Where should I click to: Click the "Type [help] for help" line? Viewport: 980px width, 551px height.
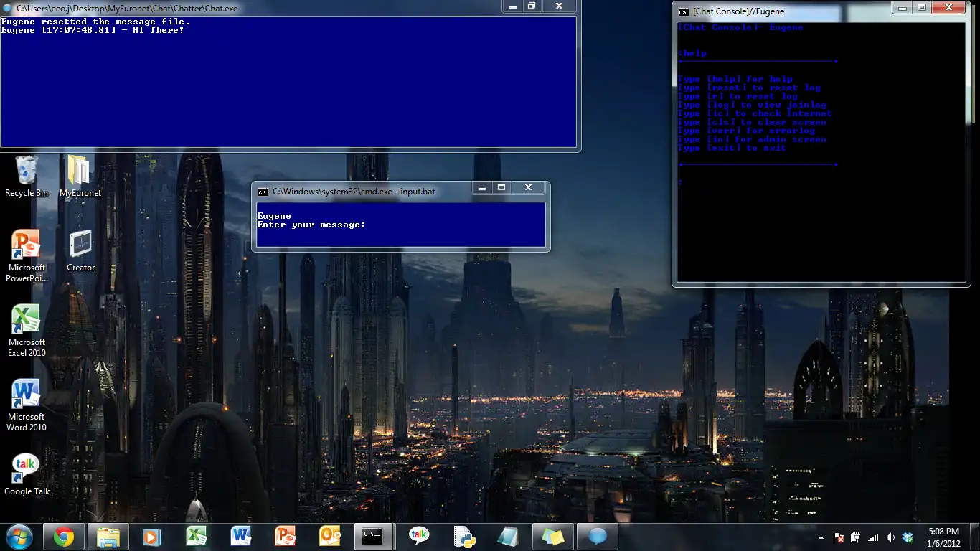[x=735, y=79]
